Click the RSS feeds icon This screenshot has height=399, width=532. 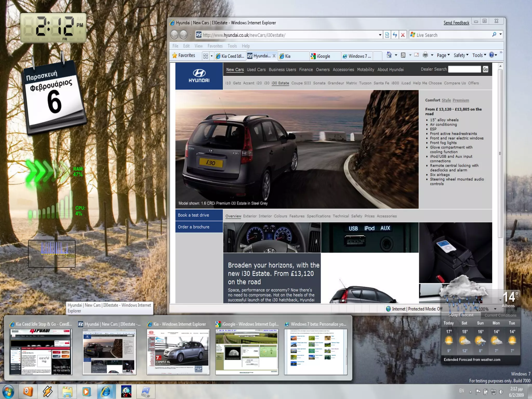[x=403, y=55]
